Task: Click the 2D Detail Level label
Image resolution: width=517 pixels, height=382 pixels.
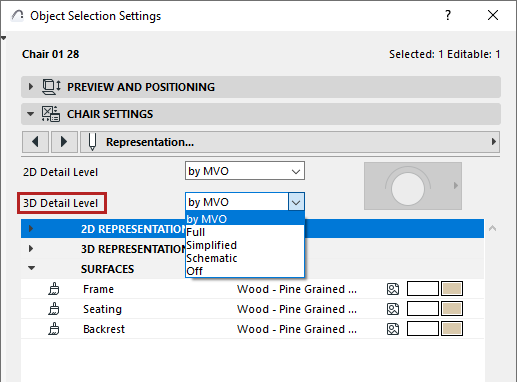Action: click(60, 172)
